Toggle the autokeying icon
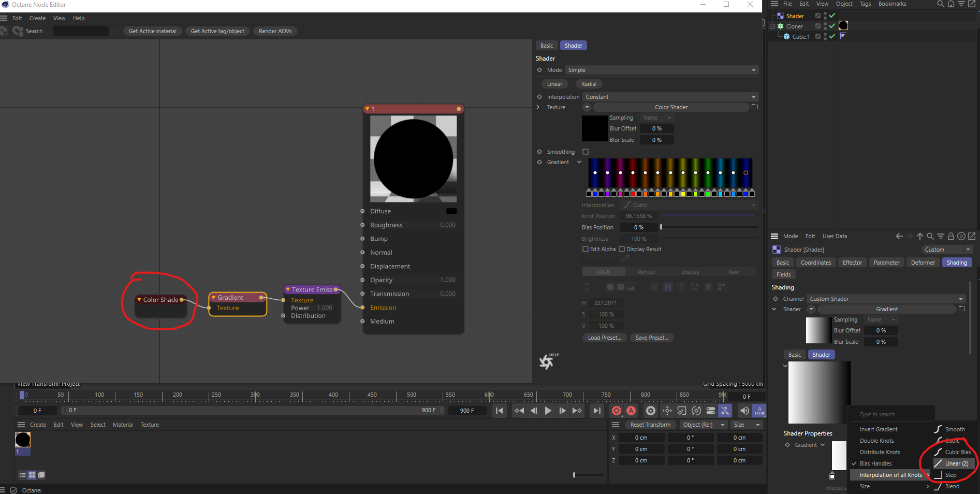The width and height of the screenshot is (980, 494). 631,411
